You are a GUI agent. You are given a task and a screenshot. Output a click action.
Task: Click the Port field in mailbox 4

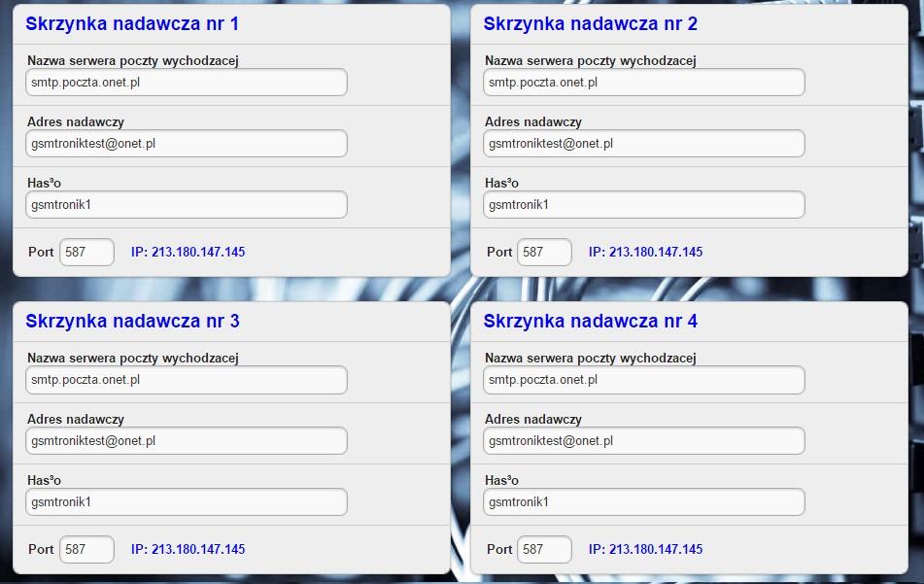click(x=544, y=550)
